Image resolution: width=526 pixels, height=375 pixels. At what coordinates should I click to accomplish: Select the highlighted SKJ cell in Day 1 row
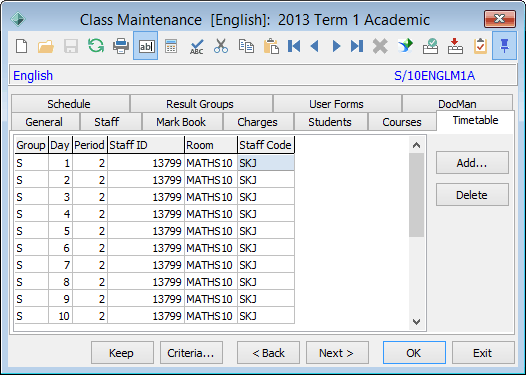pyautogui.click(x=266, y=163)
